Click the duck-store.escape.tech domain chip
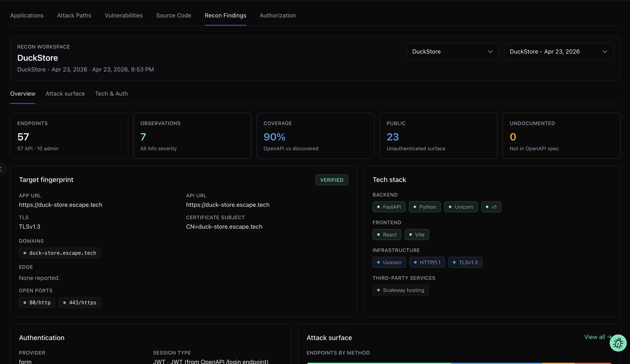This screenshot has height=364, width=630. coord(60,253)
